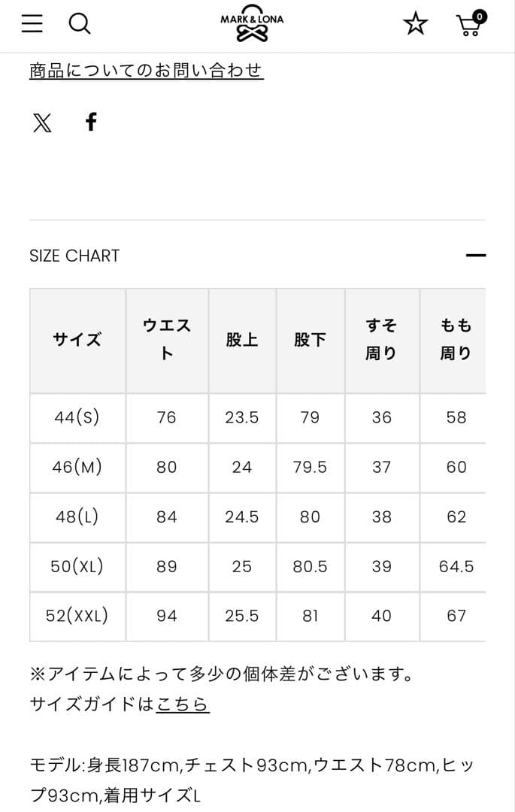The image size is (515, 812).
Task: Click the SIZE CHART heading
Action: [x=74, y=256]
